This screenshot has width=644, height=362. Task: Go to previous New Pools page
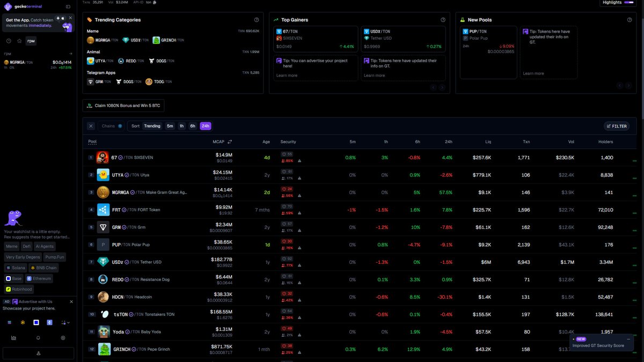tap(620, 85)
